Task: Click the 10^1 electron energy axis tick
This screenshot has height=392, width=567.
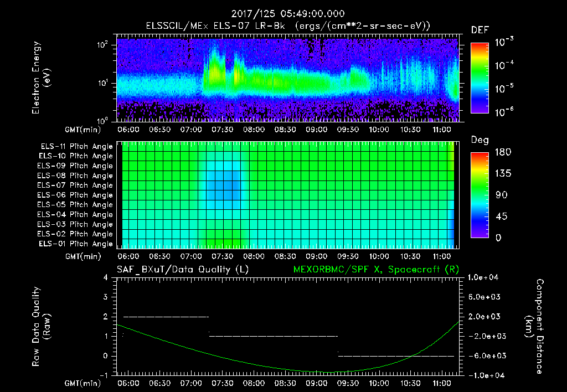Action: [102, 83]
